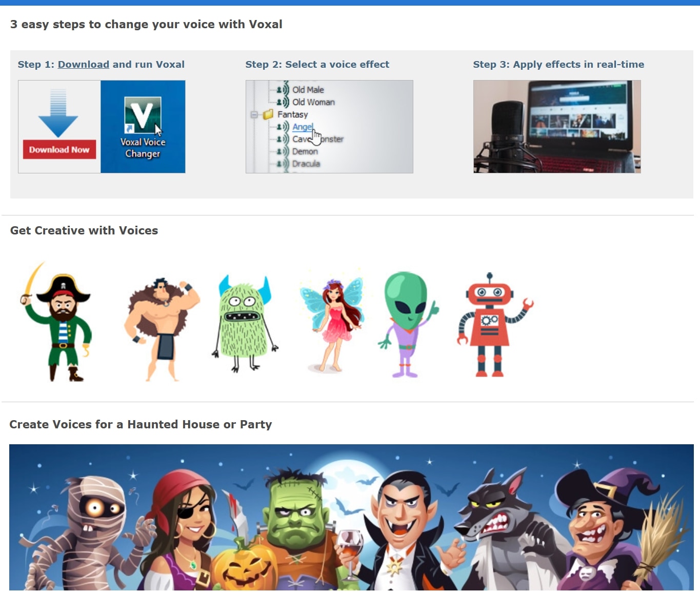The height and width of the screenshot is (592, 700).
Task: Select the Old Male voice entry
Action: point(308,90)
